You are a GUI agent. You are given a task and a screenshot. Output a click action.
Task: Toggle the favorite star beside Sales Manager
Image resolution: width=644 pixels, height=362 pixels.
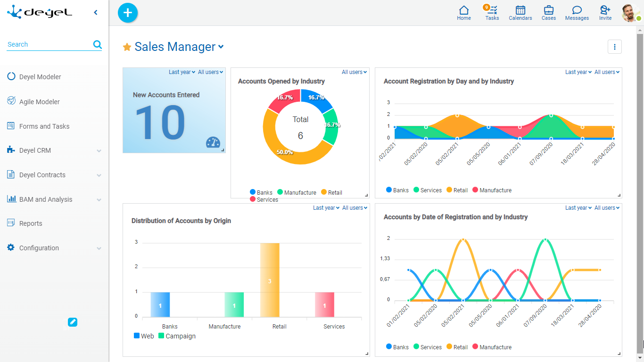127,47
